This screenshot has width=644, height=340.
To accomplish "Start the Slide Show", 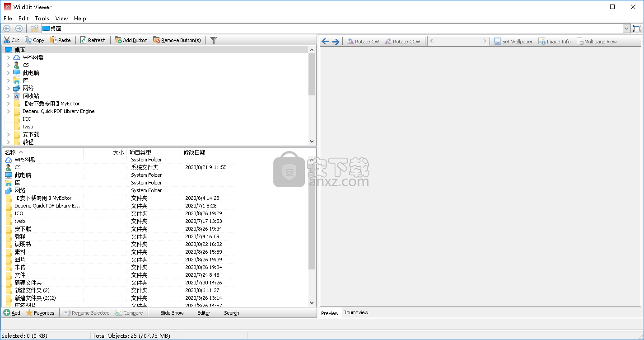I will [172, 312].
